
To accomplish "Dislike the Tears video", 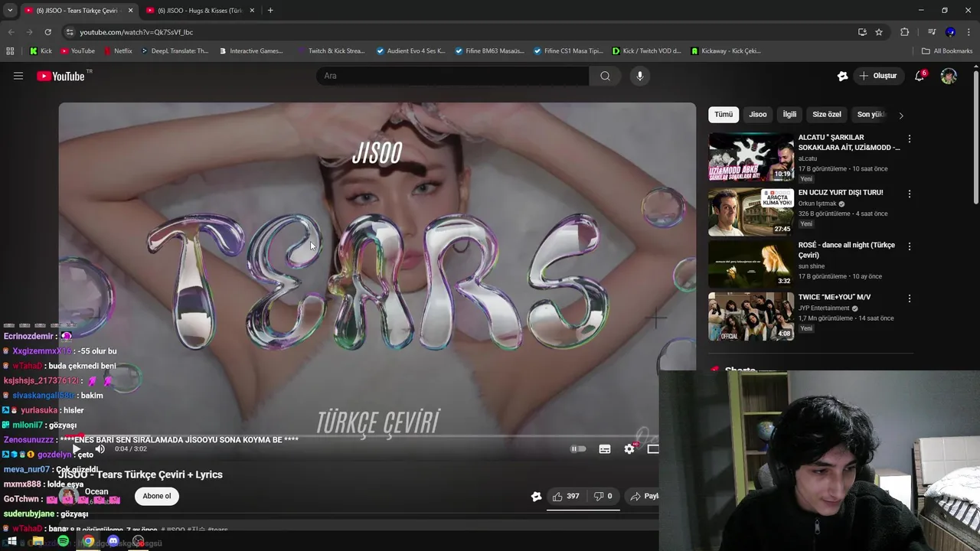I will click(x=603, y=496).
